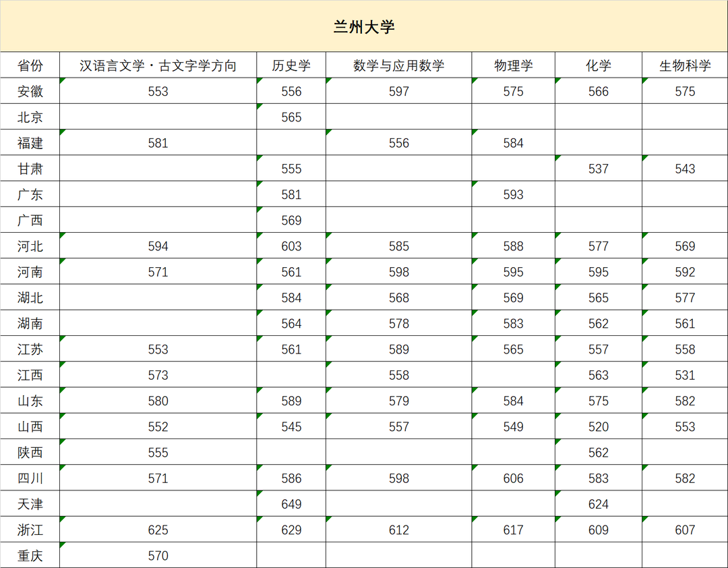
Task: Click the 浙江 row label
Action: coord(30,530)
